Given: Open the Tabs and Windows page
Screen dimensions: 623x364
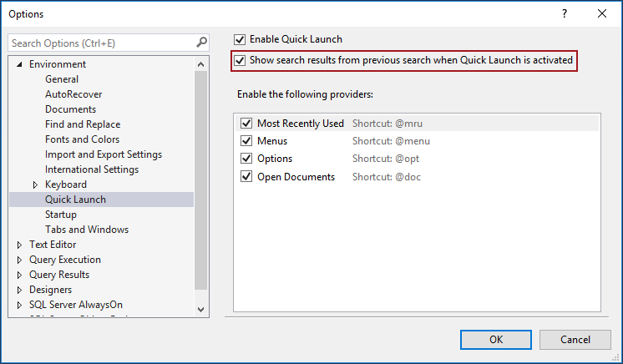Looking at the screenshot, I should (x=87, y=230).
